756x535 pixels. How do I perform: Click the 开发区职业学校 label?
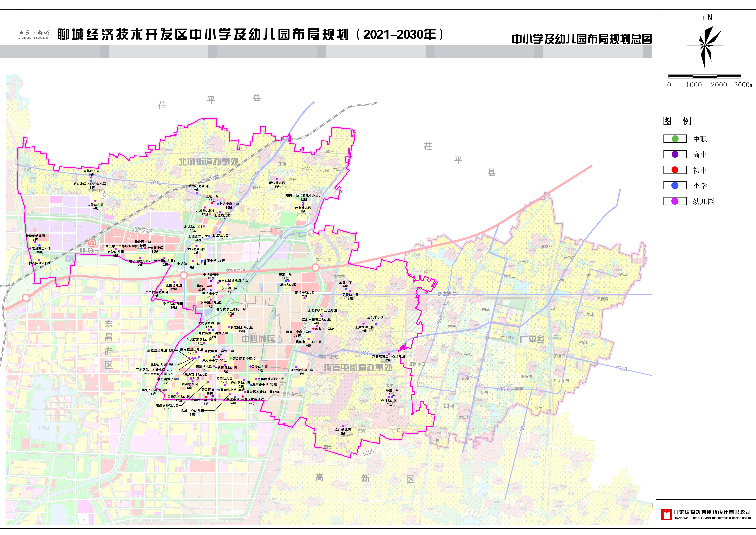click(x=244, y=359)
